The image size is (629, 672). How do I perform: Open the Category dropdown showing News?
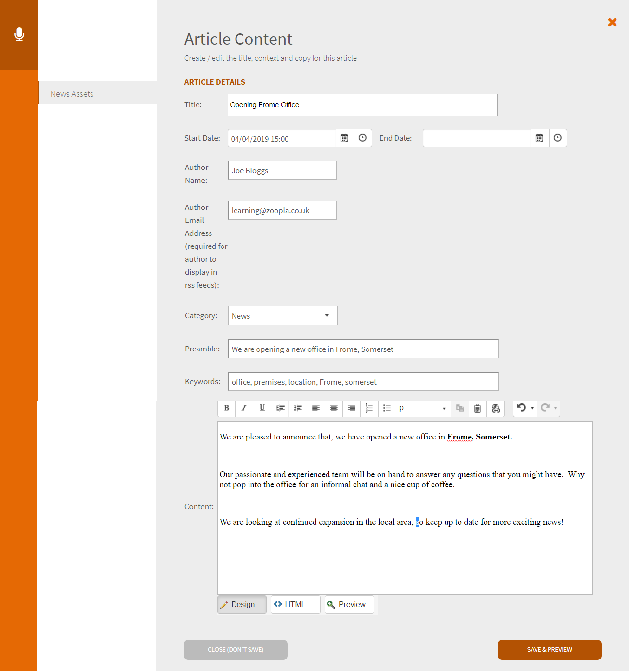[x=283, y=316]
